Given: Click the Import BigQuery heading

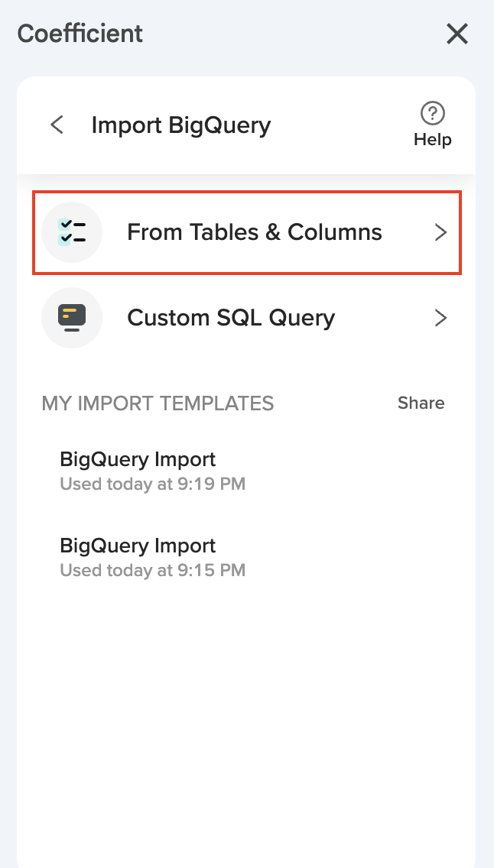Looking at the screenshot, I should pyautogui.click(x=180, y=125).
